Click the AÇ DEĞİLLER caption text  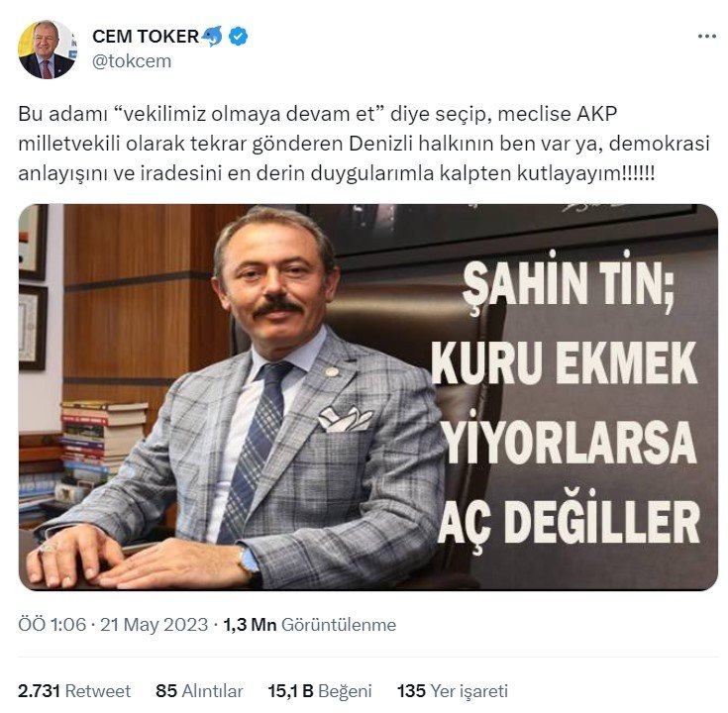click(x=569, y=522)
